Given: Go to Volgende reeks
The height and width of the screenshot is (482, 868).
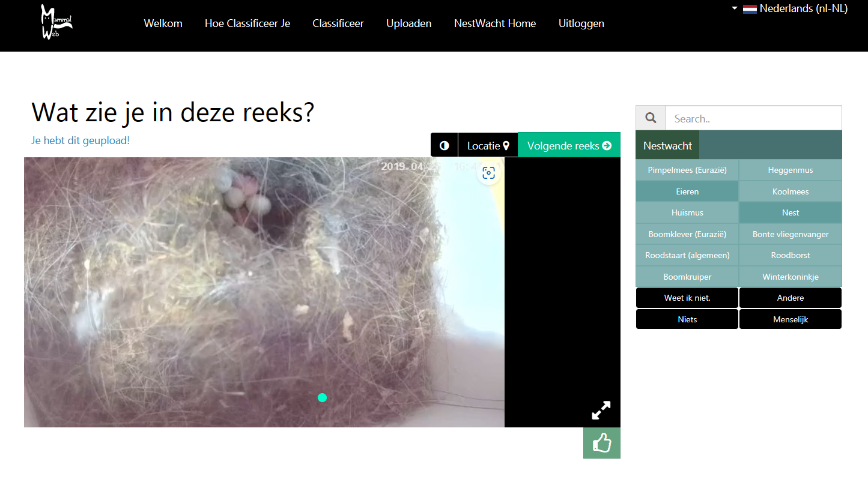Looking at the screenshot, I should 569,145.
